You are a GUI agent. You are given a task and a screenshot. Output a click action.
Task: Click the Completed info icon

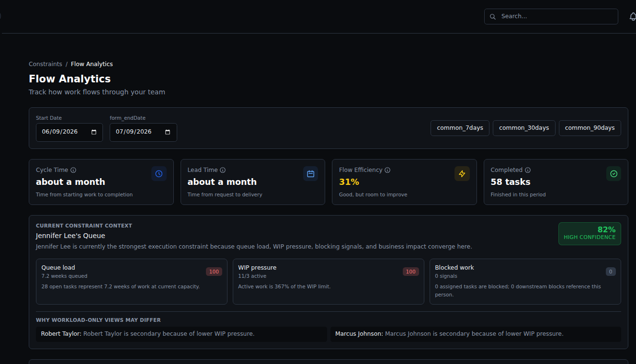(528, 170)
